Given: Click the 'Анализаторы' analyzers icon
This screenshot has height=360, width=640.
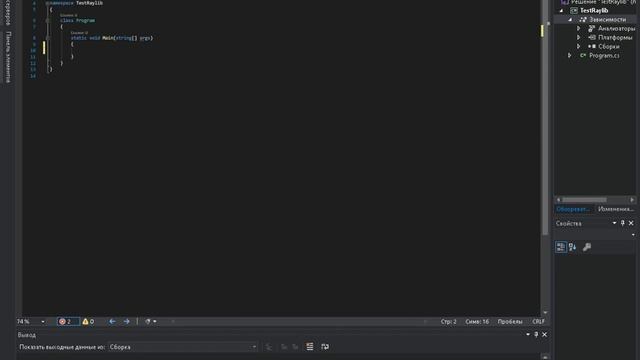Looking at the screenshot, I should click(x=591, y=29).
